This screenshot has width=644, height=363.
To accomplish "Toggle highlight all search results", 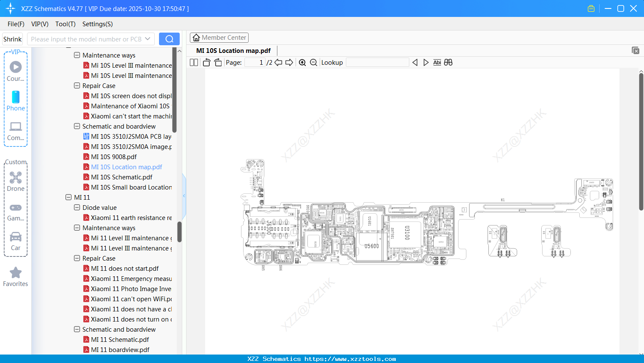I will coord(448,62).
